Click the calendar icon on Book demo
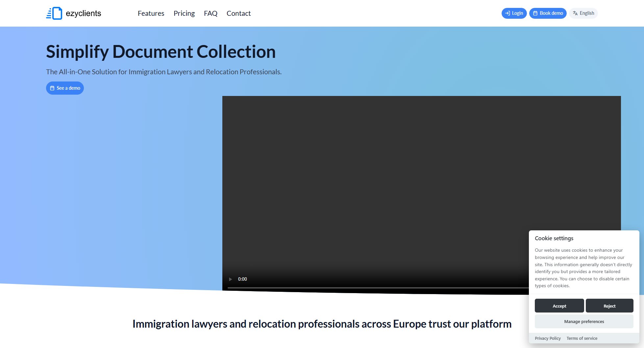644x348 pixels. [536, 13]
